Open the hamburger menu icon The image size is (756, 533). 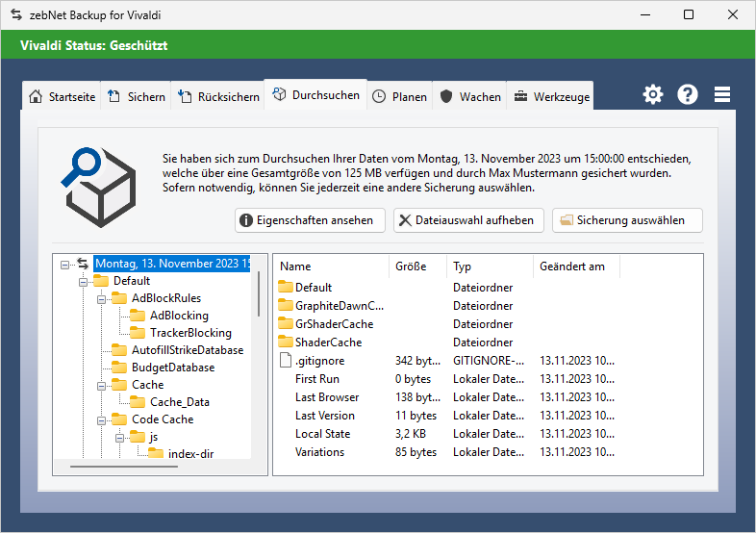[722, 94]
